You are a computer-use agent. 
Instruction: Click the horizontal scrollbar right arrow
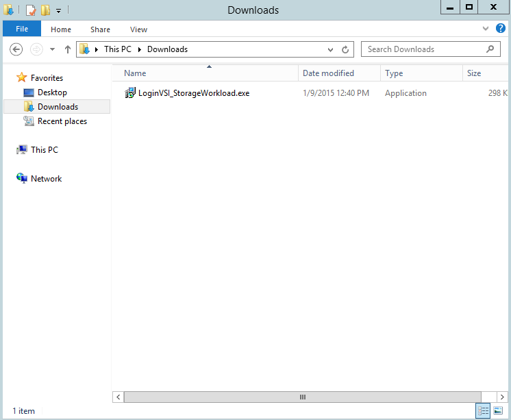tap(502, 397)
